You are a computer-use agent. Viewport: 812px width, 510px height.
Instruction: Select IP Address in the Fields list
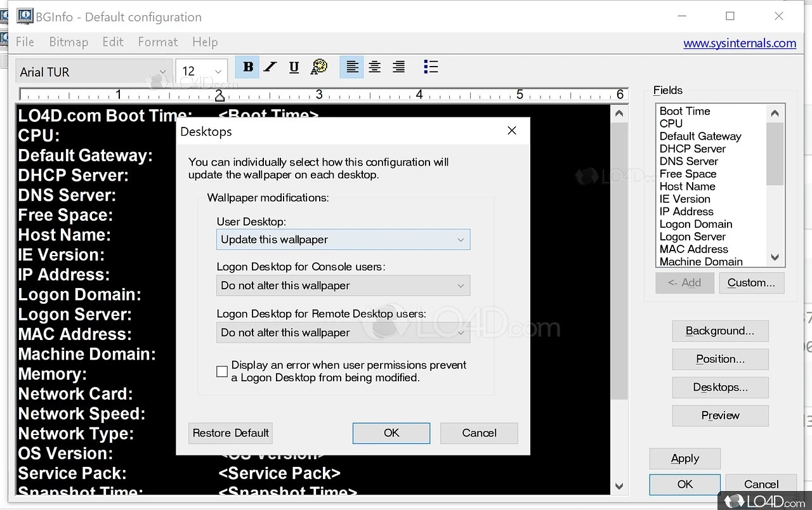[686, 212]
